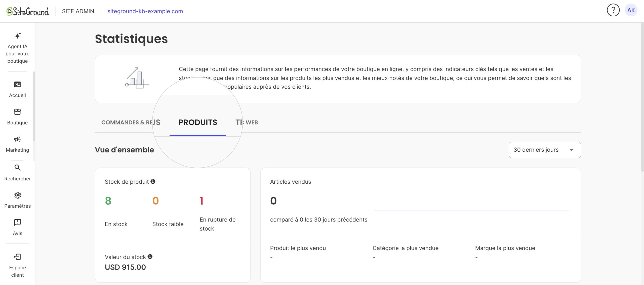Select the Produits tab

point(198,122)
